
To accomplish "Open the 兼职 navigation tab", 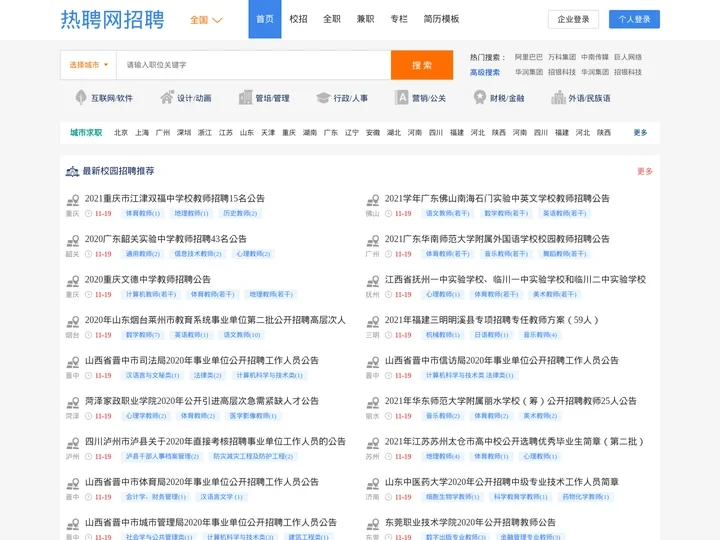I will pyautogui.click(x=366, y=19).
